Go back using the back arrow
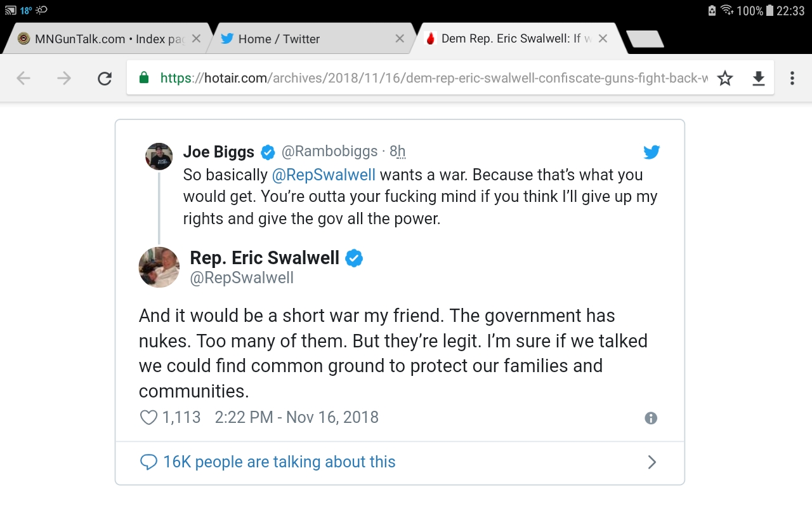The image size is (812, 508). pos(23,78)
